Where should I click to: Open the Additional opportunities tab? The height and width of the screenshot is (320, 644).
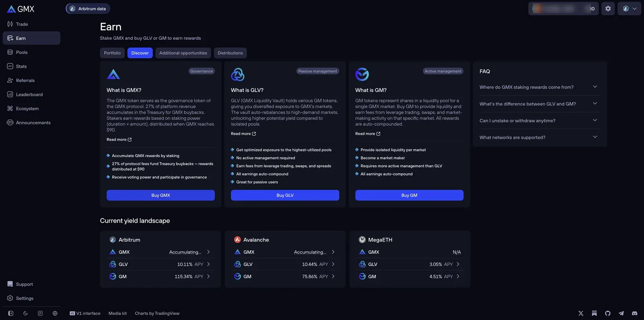(x=183, y=53)
